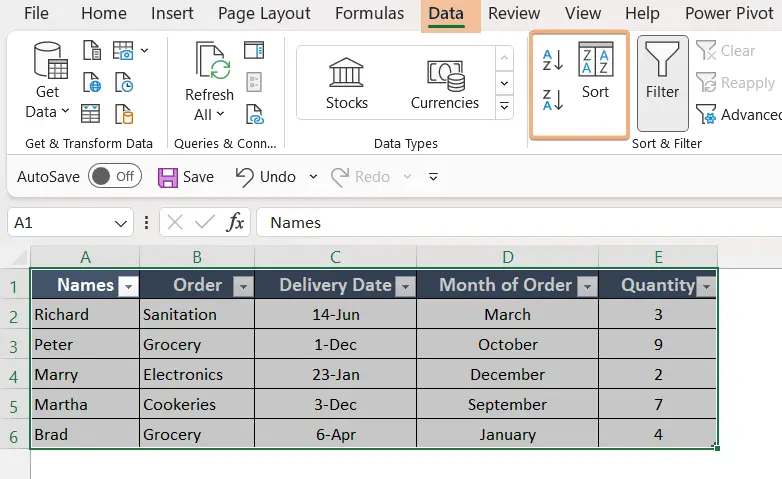Image resolution: width=782 pixels, height=479 pixels.
Task: Click the Clear filter icon
Action: [x=706, y=50]
